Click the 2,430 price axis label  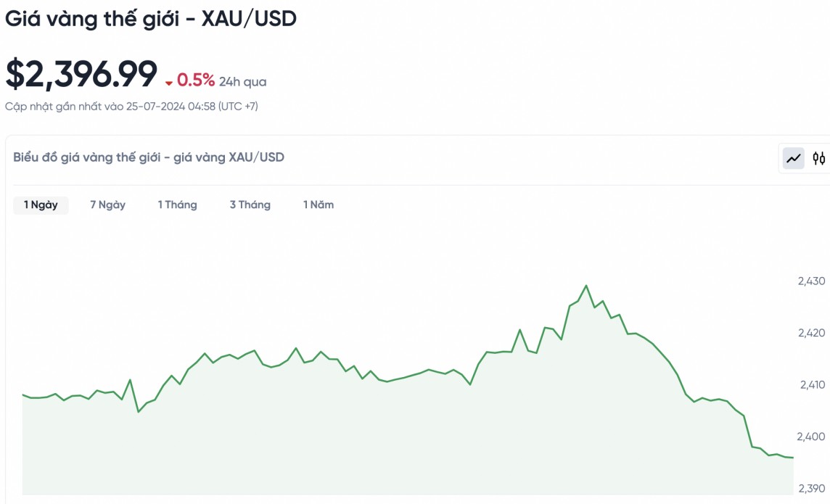tap(811, 281)
